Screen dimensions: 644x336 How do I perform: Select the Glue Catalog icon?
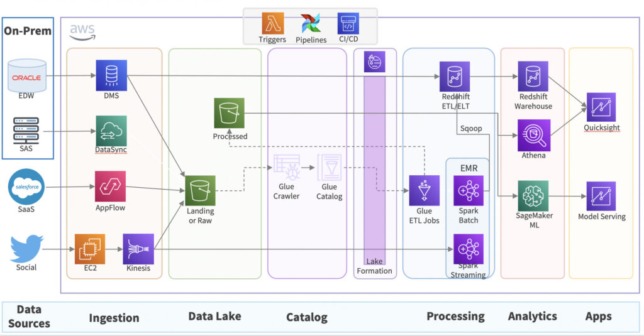point(329,168)
